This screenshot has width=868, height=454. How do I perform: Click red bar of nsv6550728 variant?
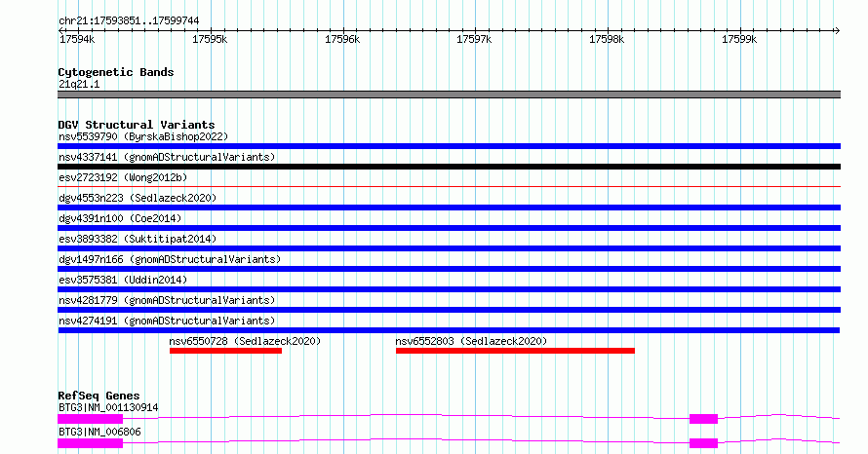click(226, 351)
